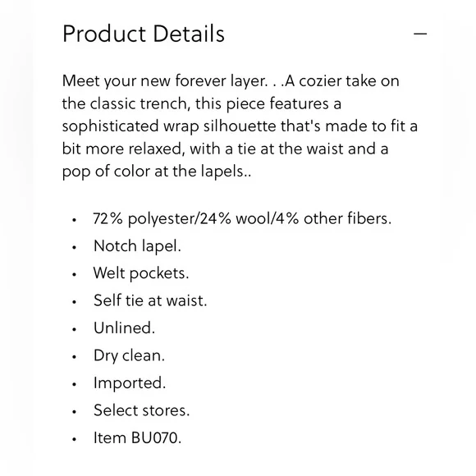Click the fabric composition bullet text
The width and height of the screenshot is (476, 476).
point(242,218)
